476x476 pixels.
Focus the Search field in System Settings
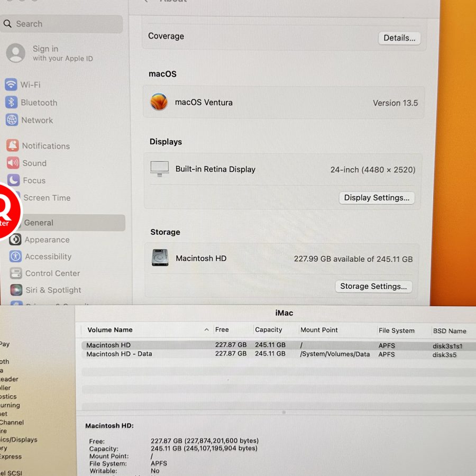pyautogui.click(x=62, y=24)
